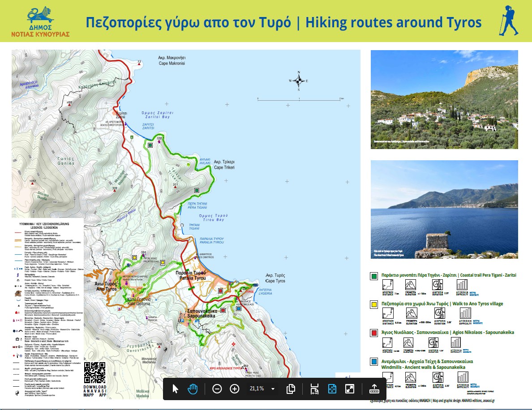Click the 'Tirou Bay' map label
Image resolution: width=532 pixels, height=410 pixels.
click(214, 220)
